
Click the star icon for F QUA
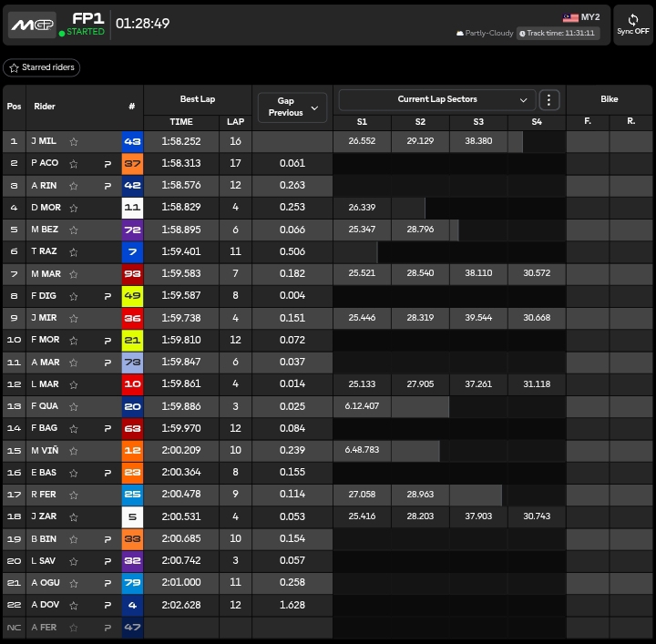[x=74, y=406]
